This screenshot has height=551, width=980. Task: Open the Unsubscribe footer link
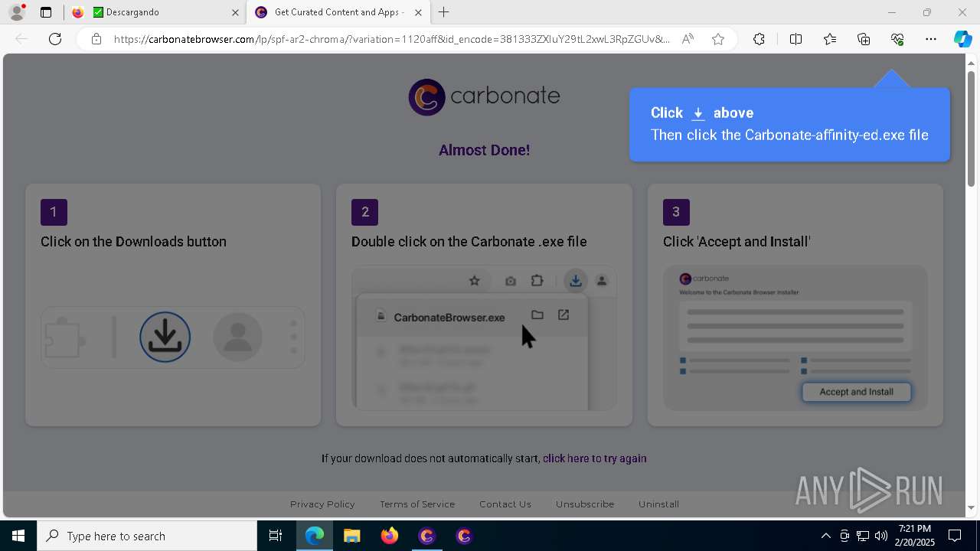coord(585,504)
